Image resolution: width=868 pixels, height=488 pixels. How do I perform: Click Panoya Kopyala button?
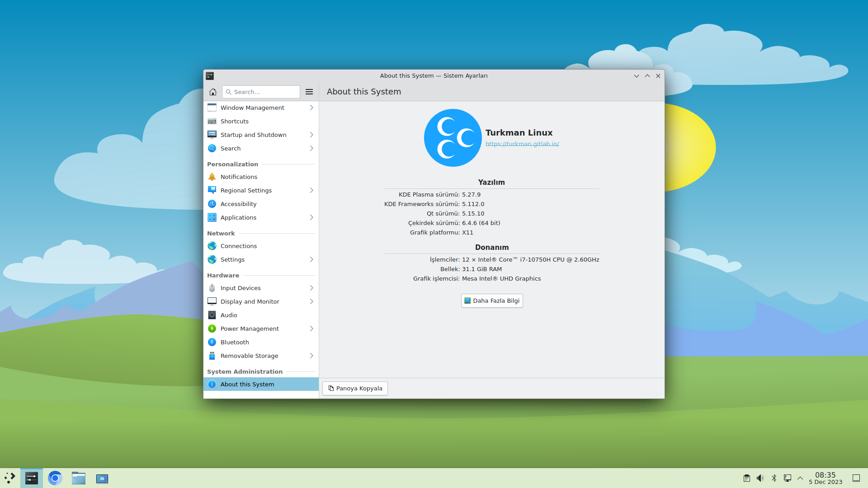click(x=355, y=388)
